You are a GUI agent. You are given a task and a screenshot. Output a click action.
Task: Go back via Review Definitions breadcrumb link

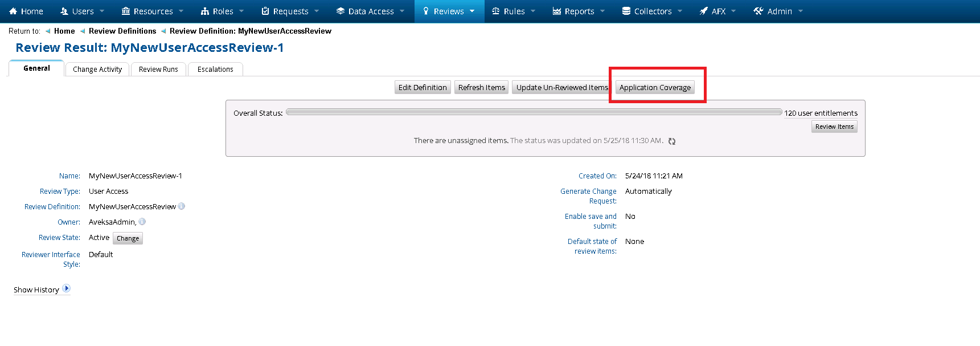pos(122,31)
